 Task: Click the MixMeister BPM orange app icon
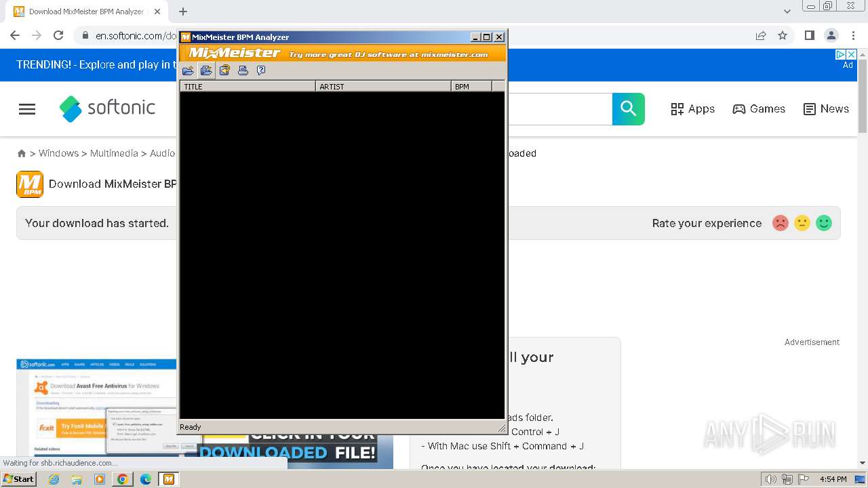click(x=30, y=184)
